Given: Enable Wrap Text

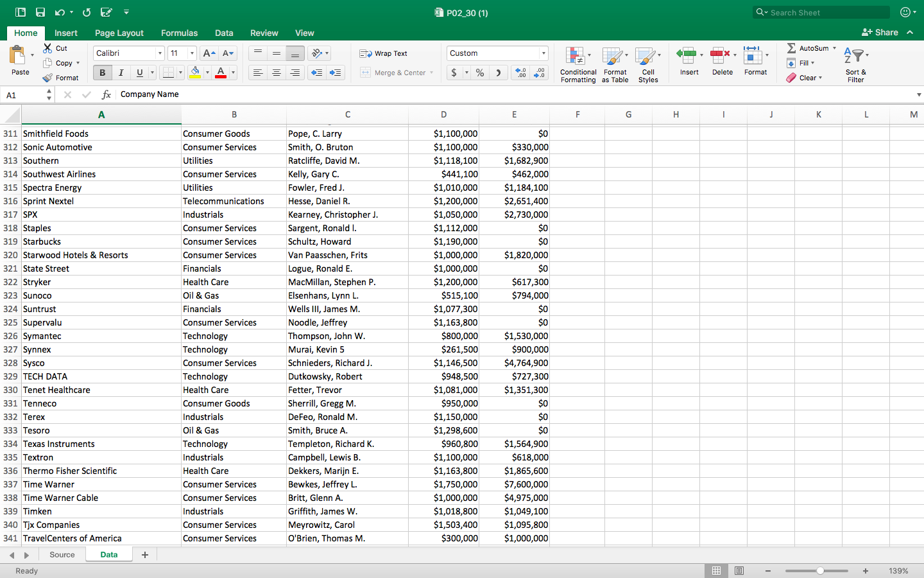Looking at the screenshot, I should click(x=384, y=53).
